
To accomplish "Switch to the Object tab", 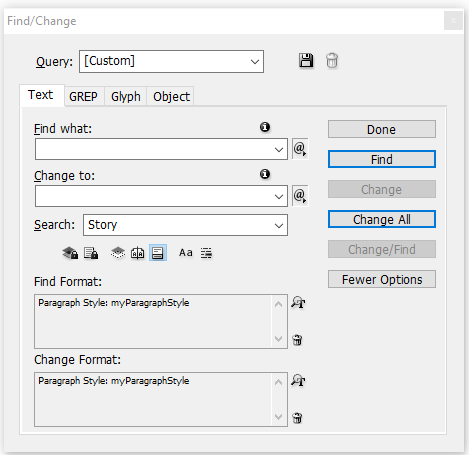I will pos(171,97).
